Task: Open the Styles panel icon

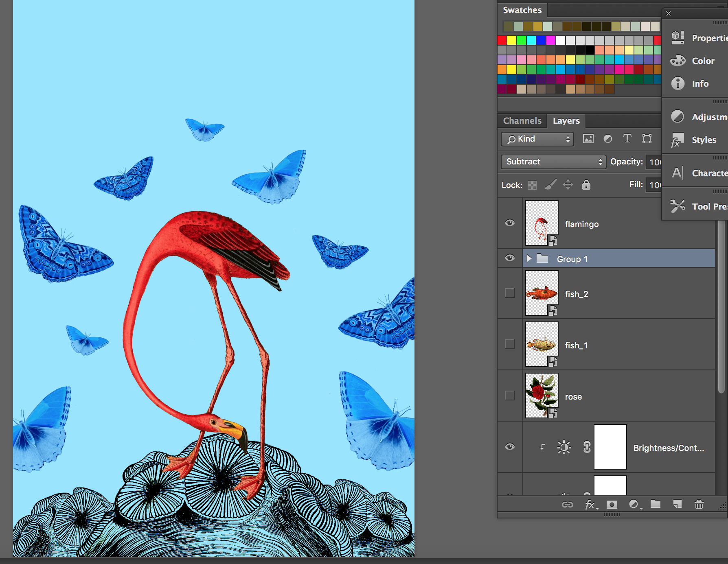Action: pos(678,140)
